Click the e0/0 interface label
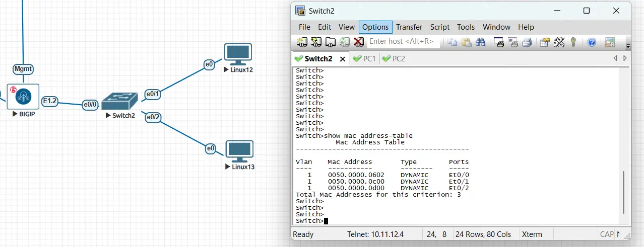 coord(89,105)
